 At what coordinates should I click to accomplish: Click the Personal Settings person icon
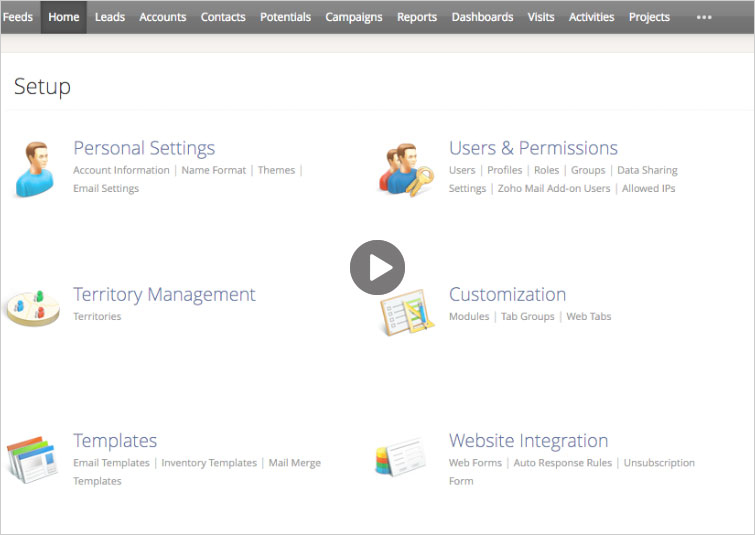pos(33,168)
